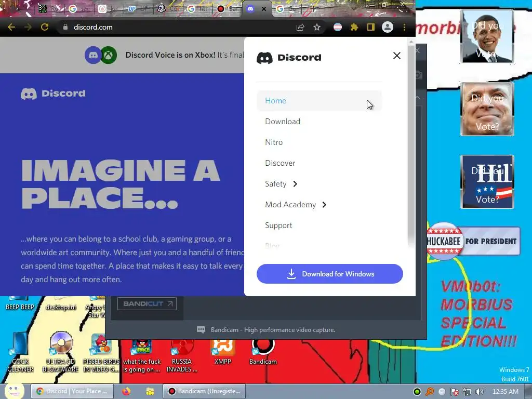Expand the Safety submenu chevron
The image size is (532, 399).
click(295, 184)
